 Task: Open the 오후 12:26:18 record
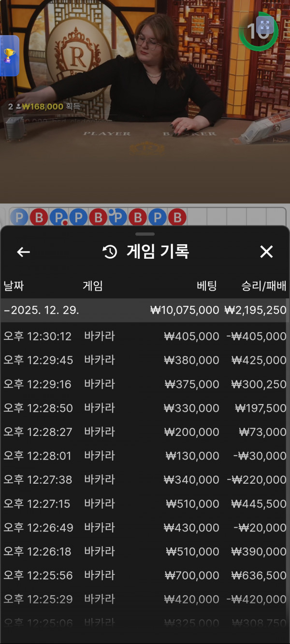coord(144,551)
